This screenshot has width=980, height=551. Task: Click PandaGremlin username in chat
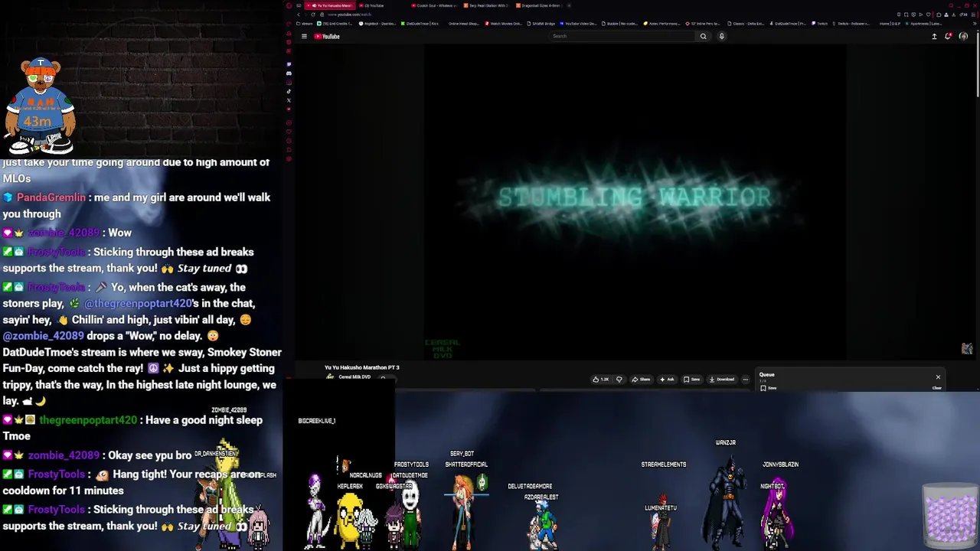[51, 197]
